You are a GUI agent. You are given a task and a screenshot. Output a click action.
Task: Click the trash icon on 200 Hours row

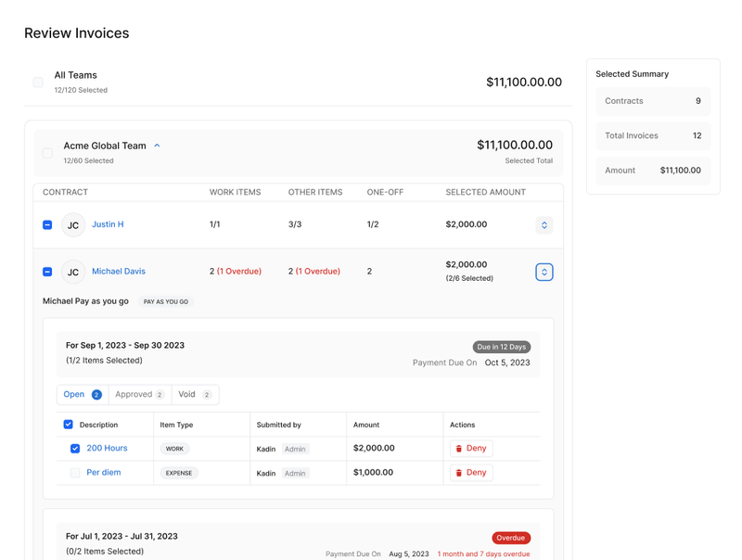(x=459, y=449)
